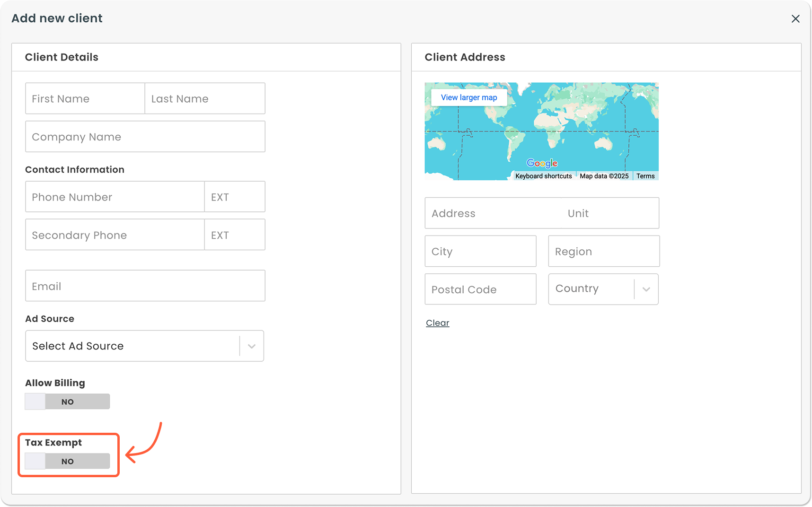This screenshot has width=812, height=507.
Task: Click the Clear address link
Action: click(438, 323)
